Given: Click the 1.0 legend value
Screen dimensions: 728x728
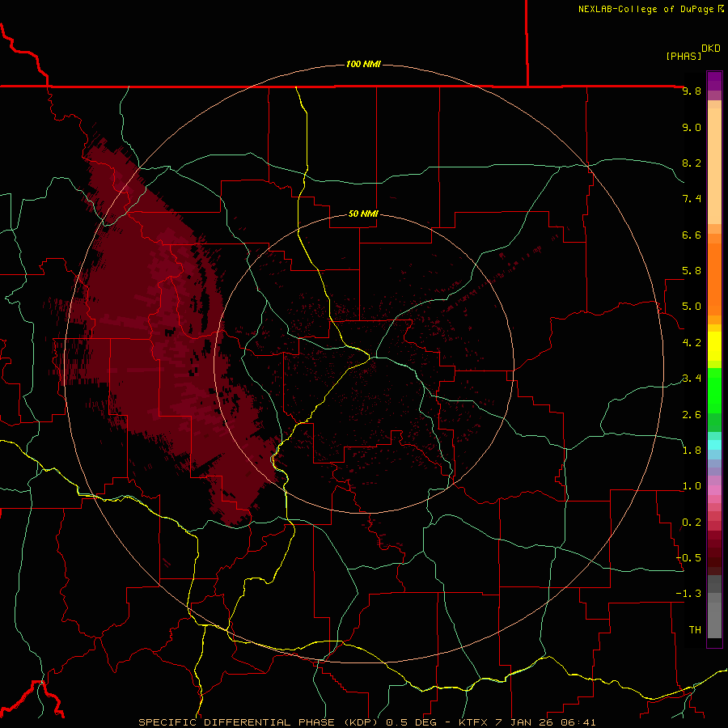Looking at the screenshot, I should point(692,486).
